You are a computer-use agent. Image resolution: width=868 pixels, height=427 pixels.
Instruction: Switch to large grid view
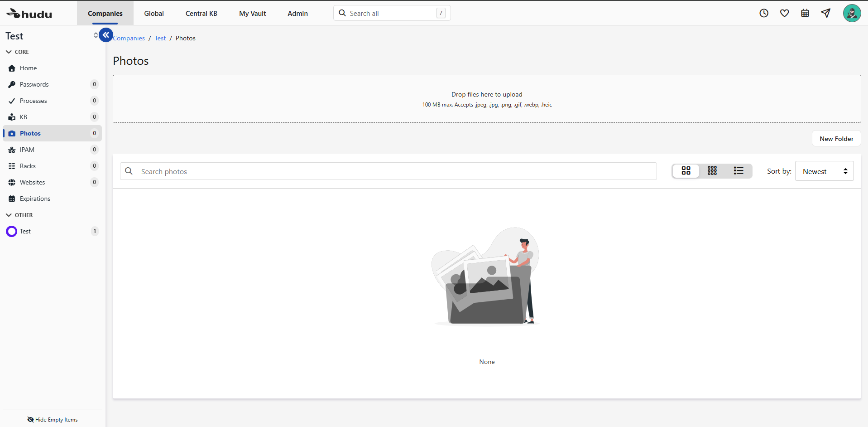(x=686, y=171)
